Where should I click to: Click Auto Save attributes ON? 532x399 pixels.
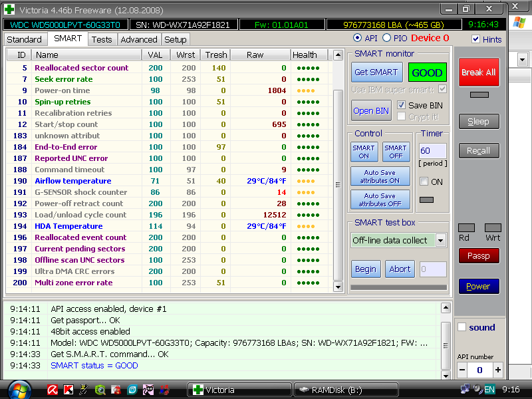(380, 176)
